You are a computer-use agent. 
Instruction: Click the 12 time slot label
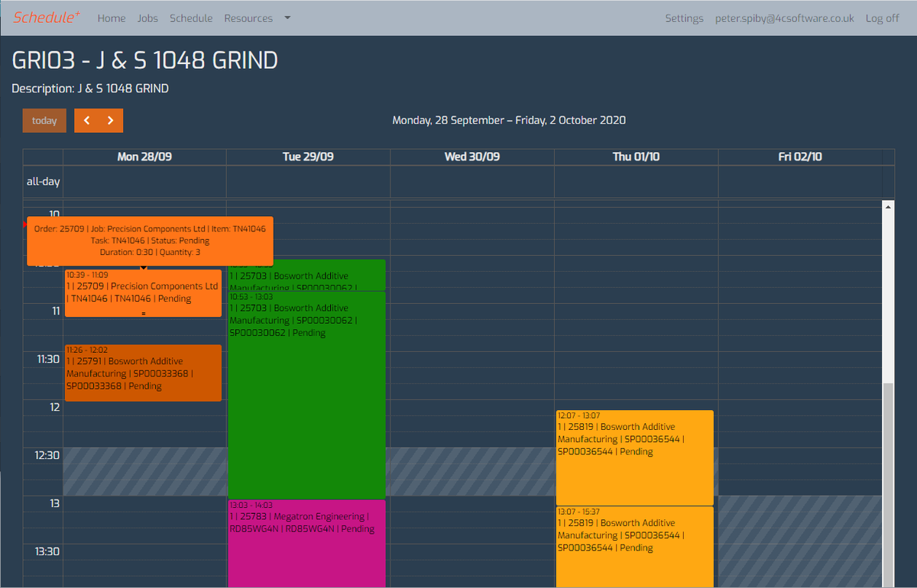(x=54, y=407)
